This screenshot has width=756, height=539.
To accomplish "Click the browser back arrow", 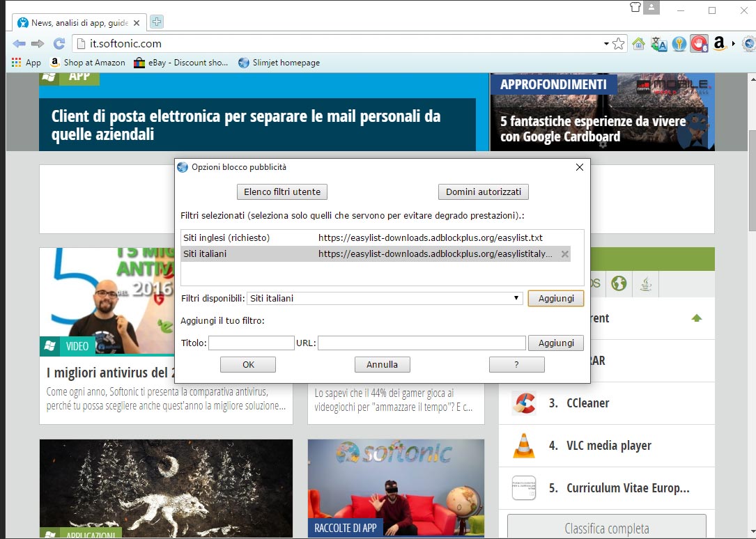I will pyautogui.click(x=19, y=44).
